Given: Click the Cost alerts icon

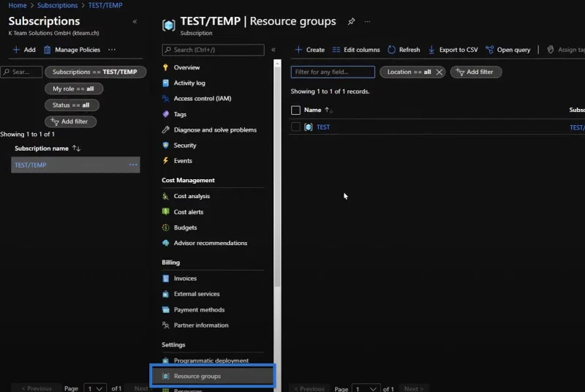Looking at the screenshot, I should (x=166, y=212).
